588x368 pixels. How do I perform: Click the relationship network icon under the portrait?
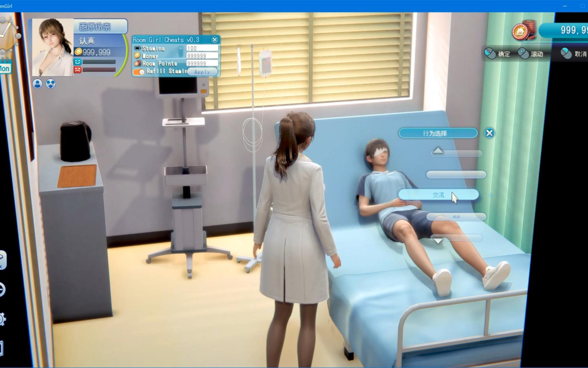[51, 84]
